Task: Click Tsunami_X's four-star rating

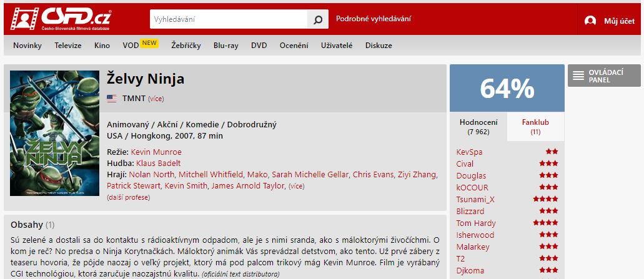Action: coord(546,199)
